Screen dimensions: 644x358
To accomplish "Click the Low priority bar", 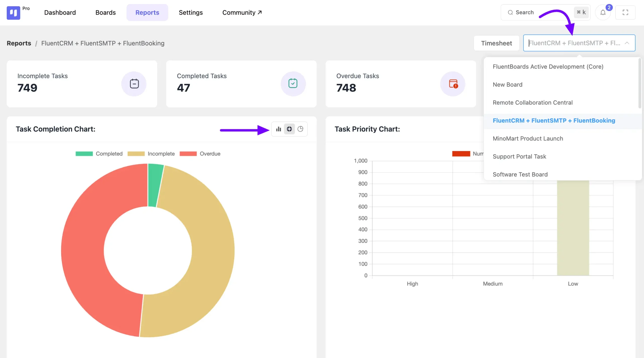I will [x=573, y=228].
